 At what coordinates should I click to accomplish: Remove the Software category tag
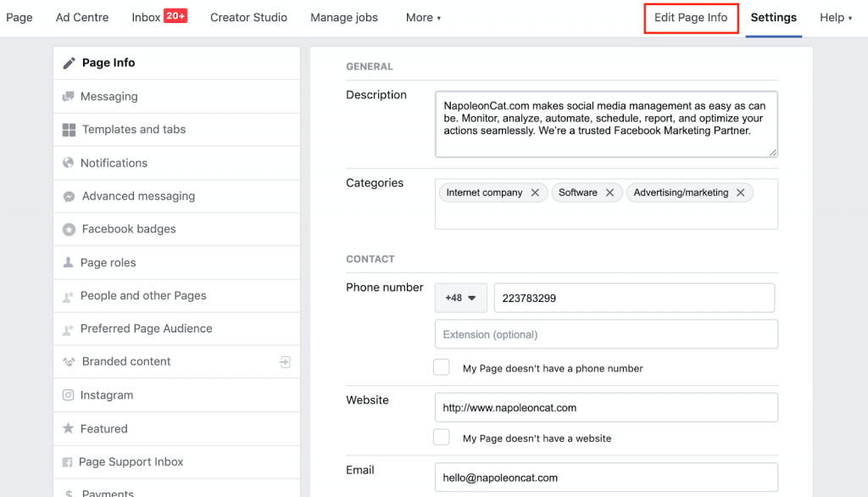609,193
